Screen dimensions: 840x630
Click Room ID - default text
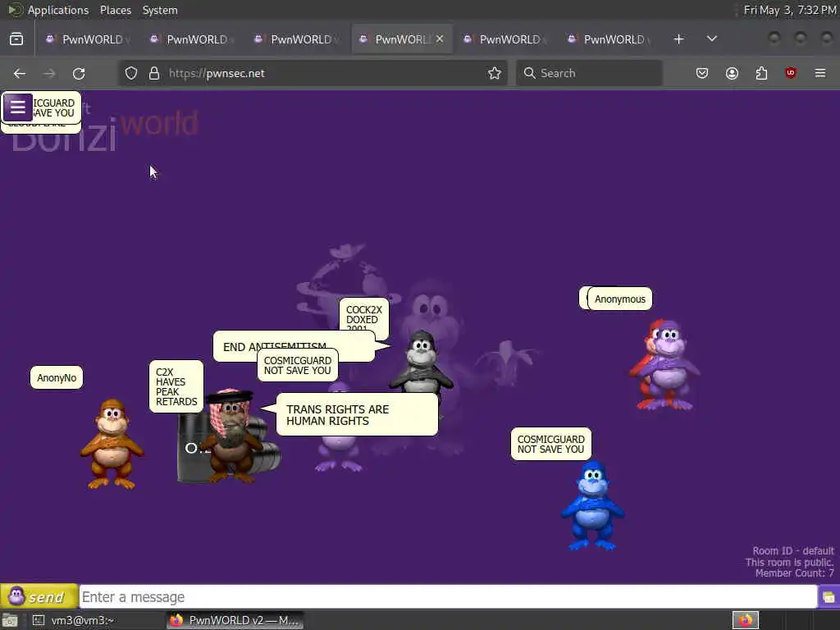[x=793, y=550]
